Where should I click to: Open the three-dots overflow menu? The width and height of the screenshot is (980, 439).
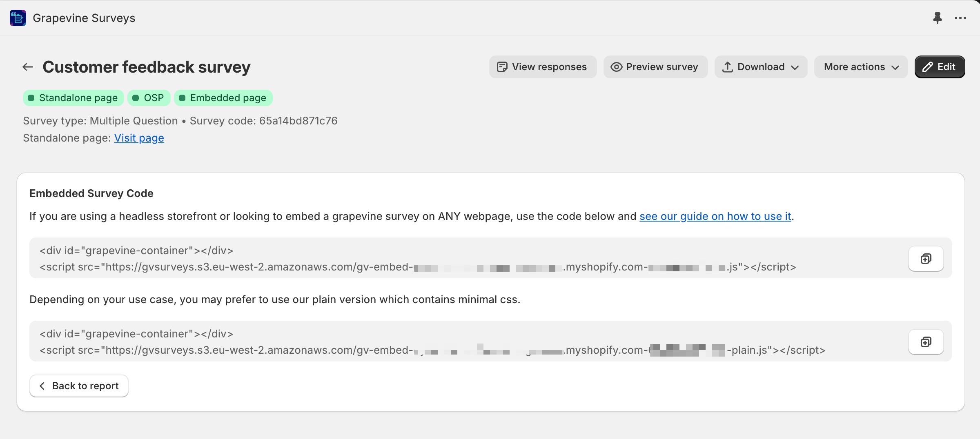coord(960,18)
